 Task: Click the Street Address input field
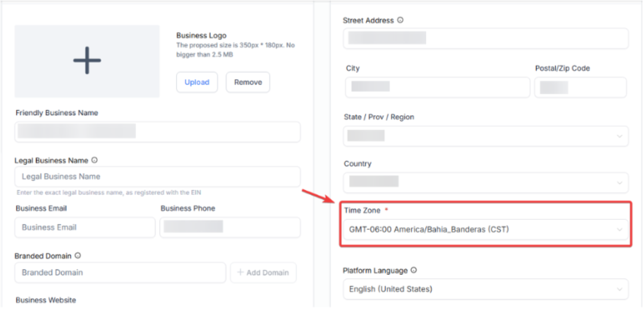[x=485, y=38]
